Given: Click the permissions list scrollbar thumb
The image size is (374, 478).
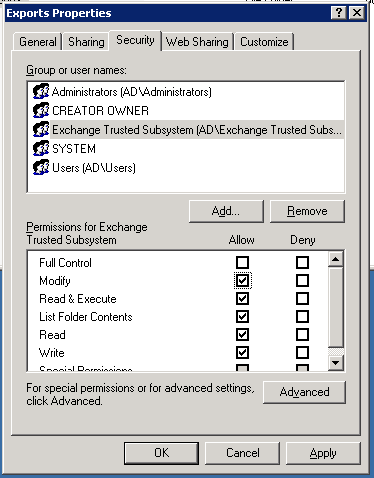Looking at the screenshot, I should coord(336,307).
